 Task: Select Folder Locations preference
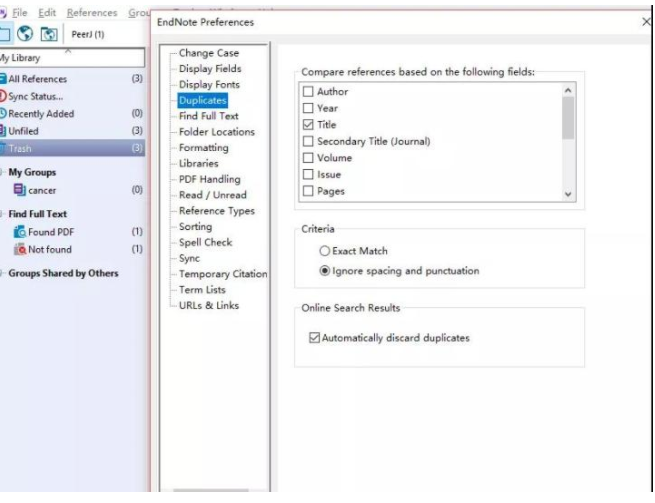pyautogui.click(x=217, y=132)
